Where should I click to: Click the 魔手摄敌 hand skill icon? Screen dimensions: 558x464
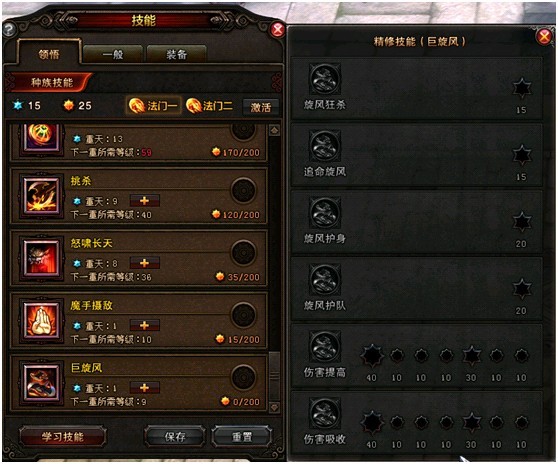[x=41, y=321]
